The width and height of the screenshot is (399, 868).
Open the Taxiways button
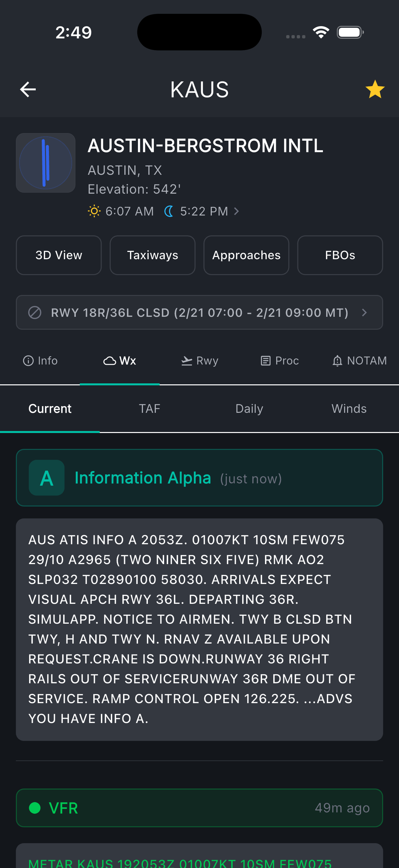(x=153, y=255)
